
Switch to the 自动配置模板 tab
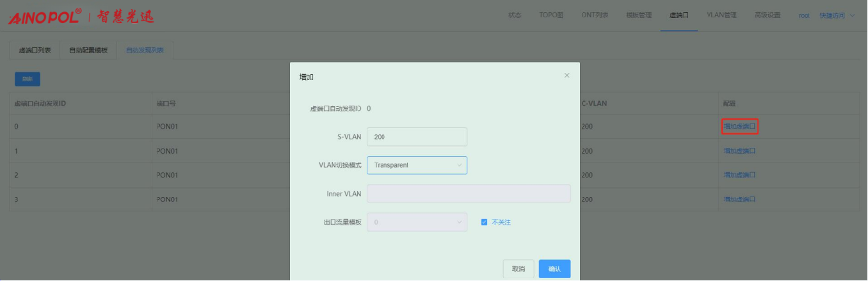point(88,51)
